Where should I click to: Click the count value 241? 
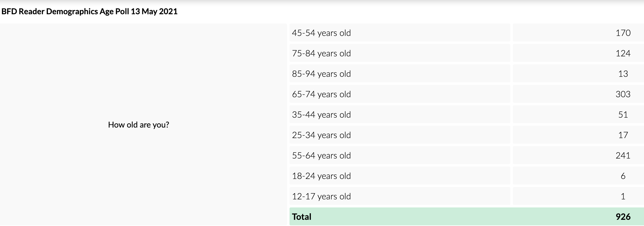coord(623,155)
